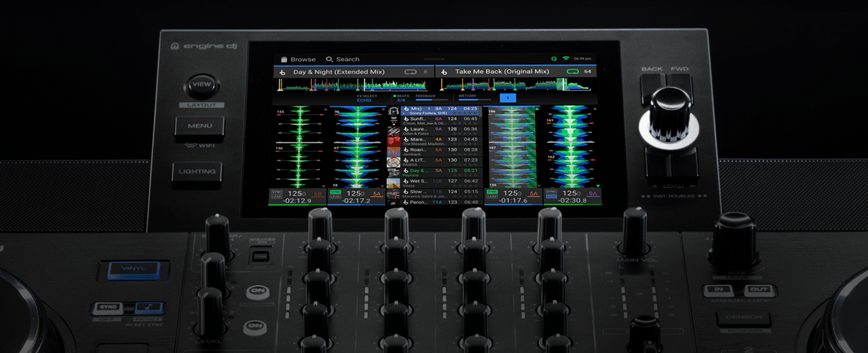Screen dimensions: 868x353
Task: Tap green loop icon on Take Me Back deck
Action: pyautogui.click(x=573, y=72)
